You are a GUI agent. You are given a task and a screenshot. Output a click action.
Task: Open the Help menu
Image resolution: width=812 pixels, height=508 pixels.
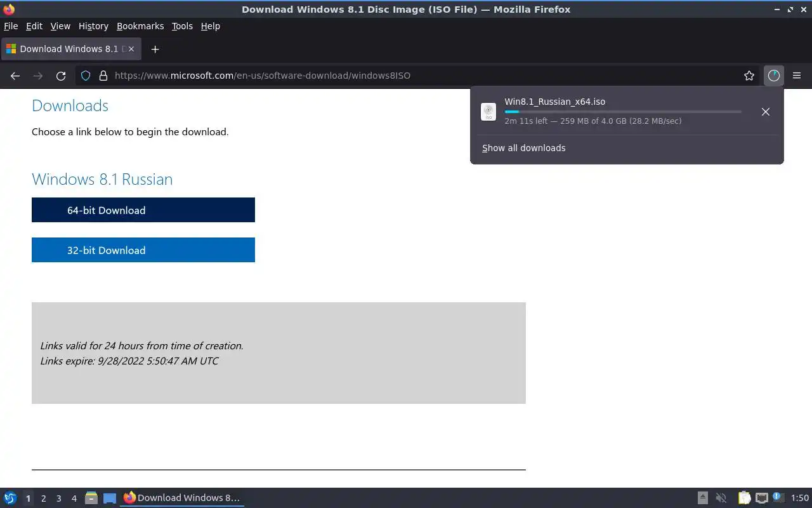[211, 26]
